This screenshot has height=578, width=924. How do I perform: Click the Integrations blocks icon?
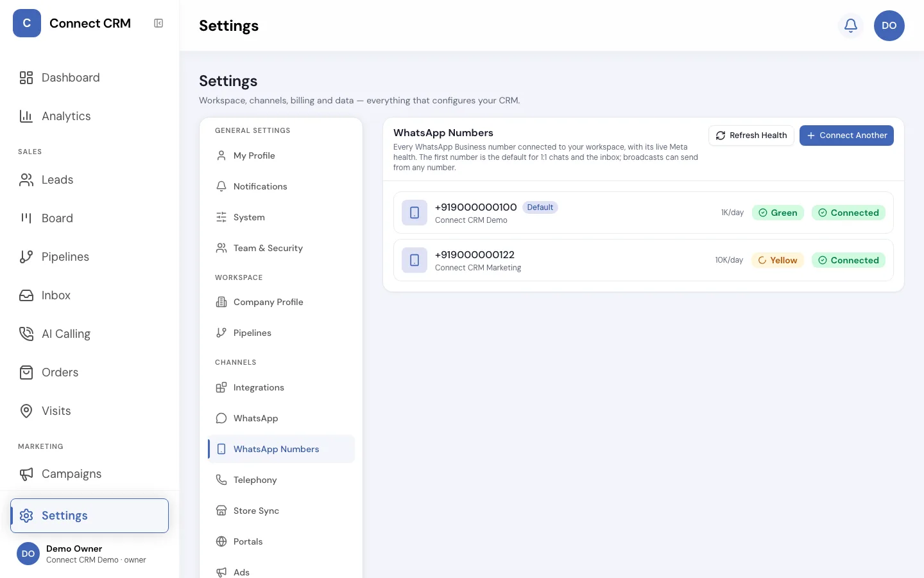[221, 387]
